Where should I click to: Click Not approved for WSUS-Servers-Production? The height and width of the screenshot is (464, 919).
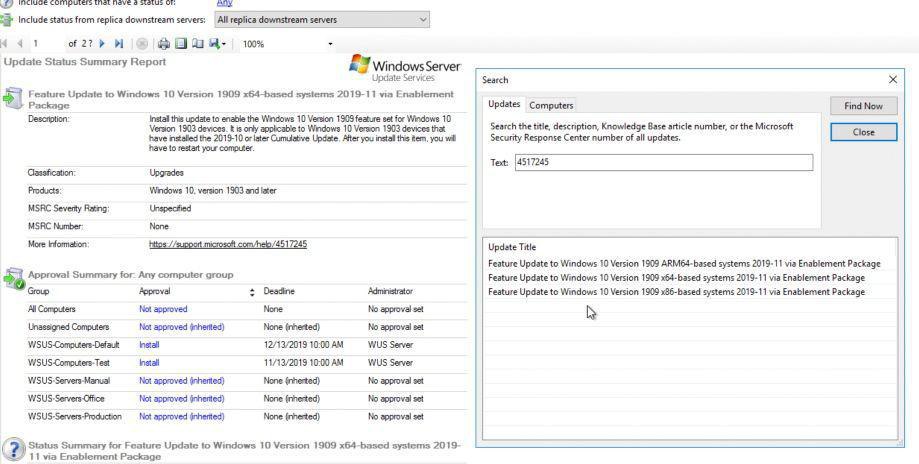click(182, 416)
